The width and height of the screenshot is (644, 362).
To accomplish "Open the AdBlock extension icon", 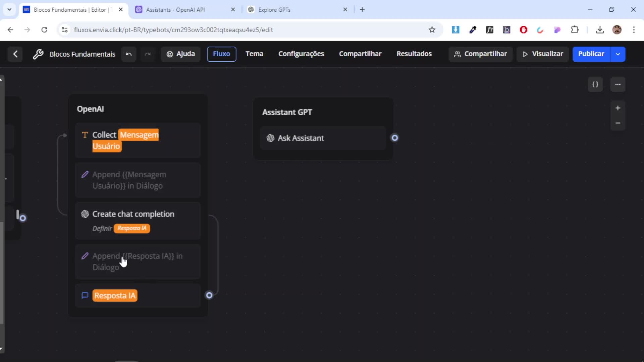I will click(524, 29).
